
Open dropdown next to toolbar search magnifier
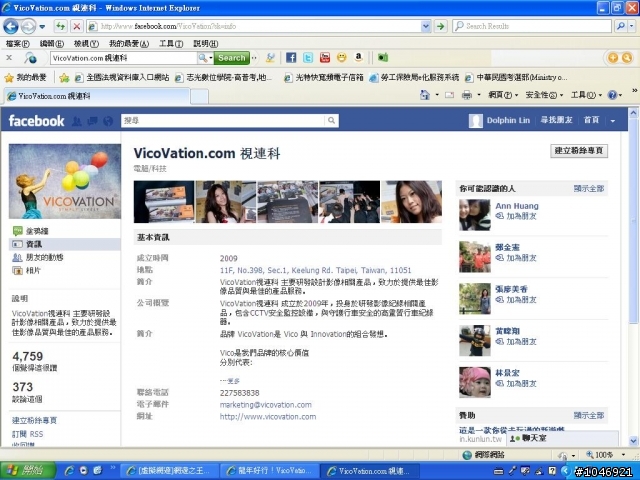[211, 58]
